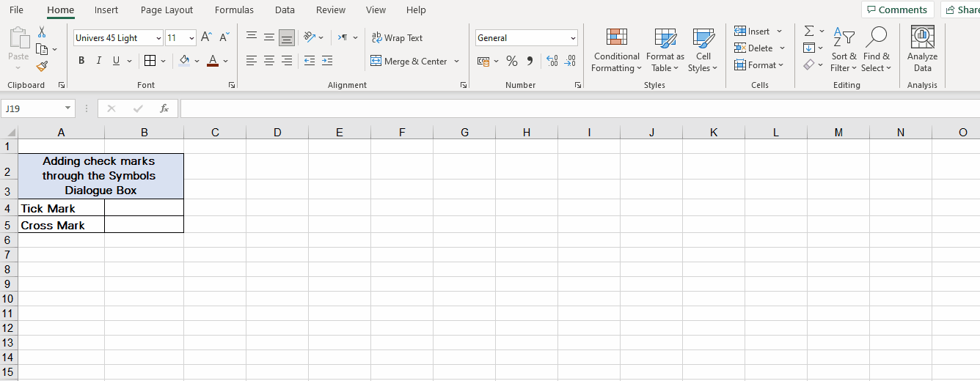The width and height of the screenshot is (980, 381).
Task: Select the Tick Mark cell
Action: [62, 208]
